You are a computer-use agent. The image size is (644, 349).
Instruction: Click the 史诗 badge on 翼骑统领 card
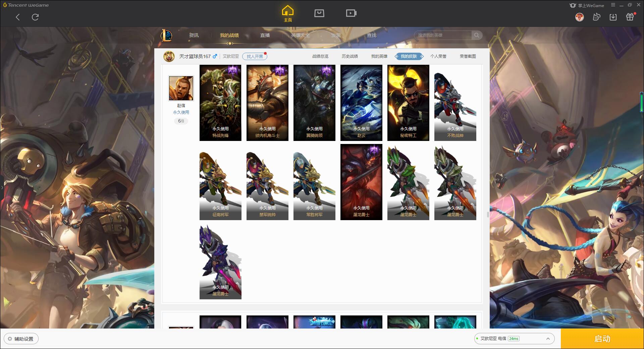[326, 70]
